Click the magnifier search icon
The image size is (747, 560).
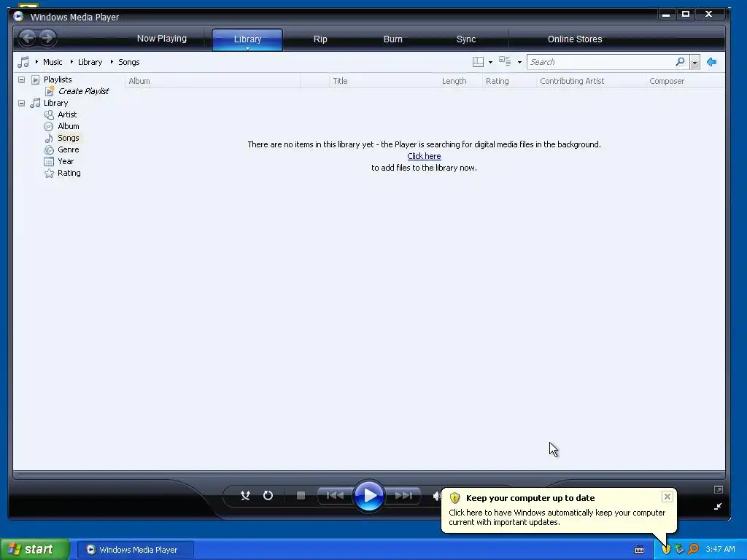point(681,62)
